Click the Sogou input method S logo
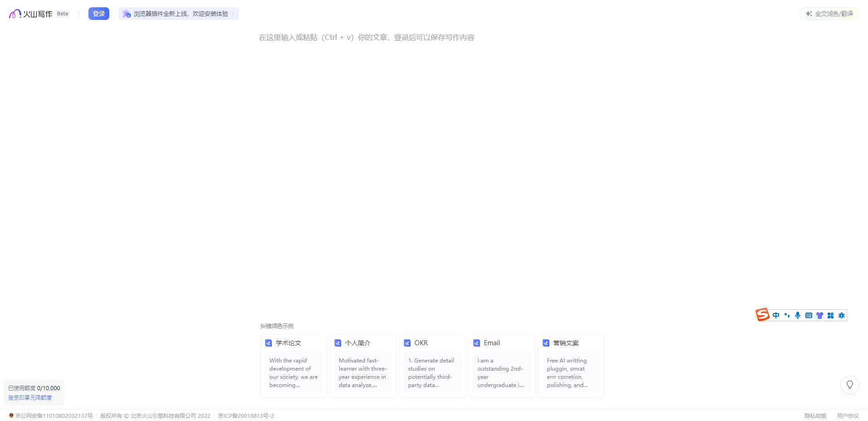Image resolution: width=868 pixels, height=421 pixels. pyautogui.click(x=762, y=315)
